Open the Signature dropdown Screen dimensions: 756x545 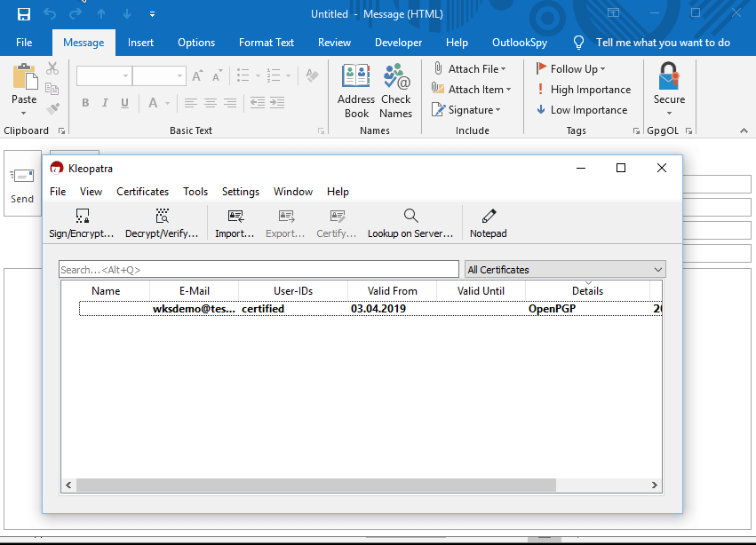[x=468, y=110]
